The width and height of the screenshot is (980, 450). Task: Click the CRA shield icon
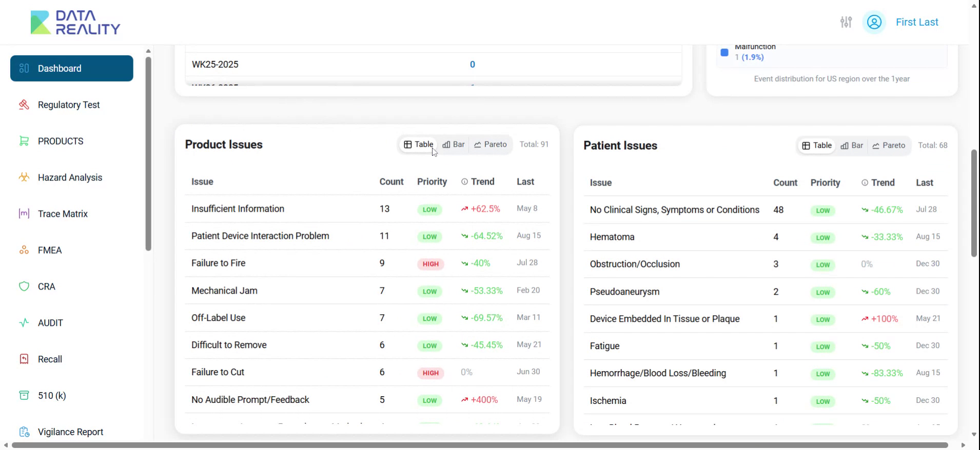tap(24, 287)
